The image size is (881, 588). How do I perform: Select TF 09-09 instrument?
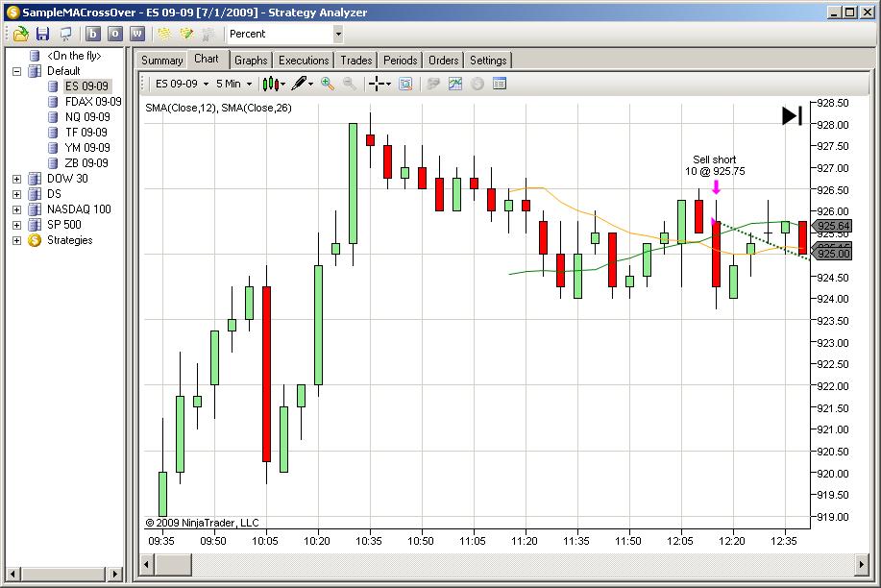point(86,133)
